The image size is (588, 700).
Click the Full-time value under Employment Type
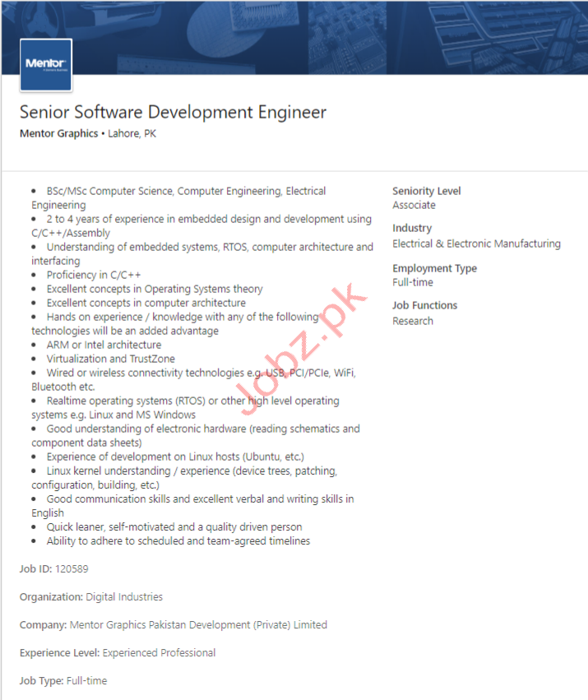click(413, 282)
